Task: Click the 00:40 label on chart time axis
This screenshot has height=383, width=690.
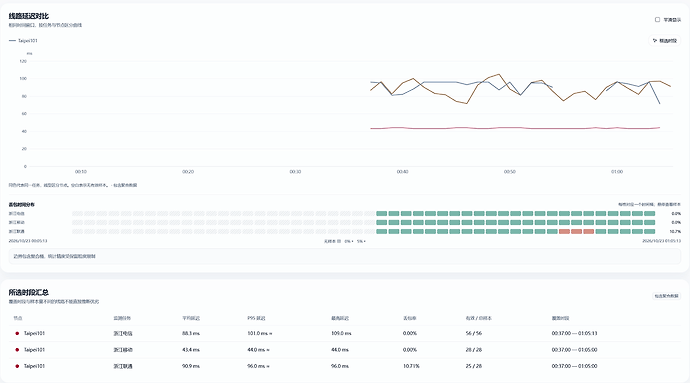Action: coord(402,172)
